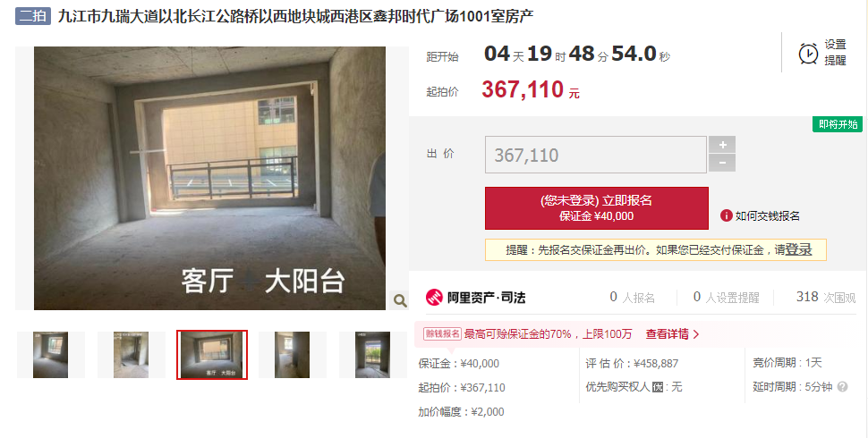868x438 pixels.
Task: Click the 阿里资产·司法 logo
Action: 475,298
